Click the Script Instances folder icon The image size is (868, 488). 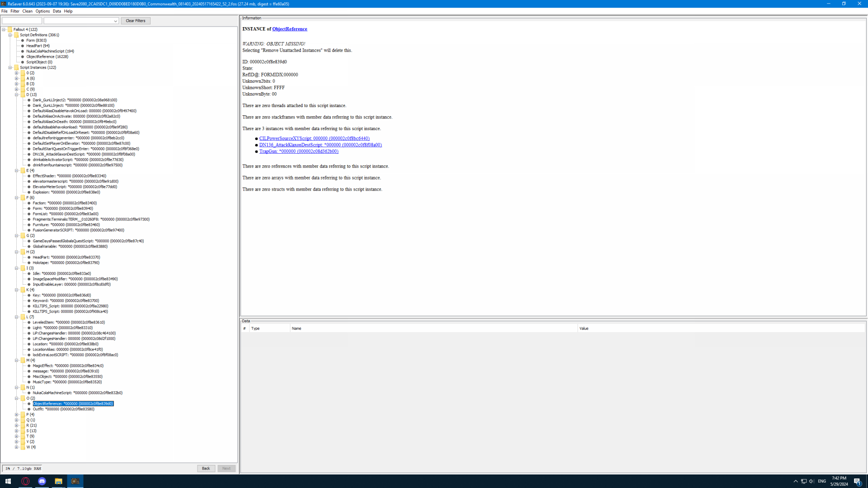click(16, 67)
